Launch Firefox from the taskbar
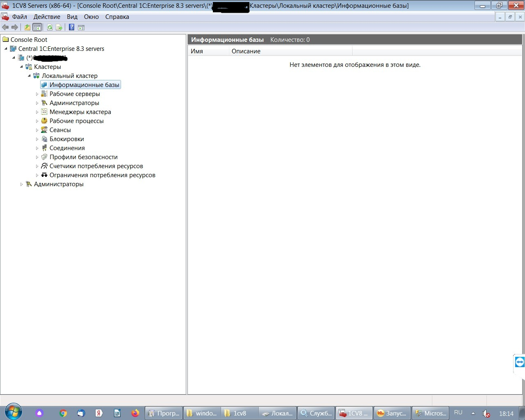The width and height of the screenshot is (525, 420). coord(135,413)
